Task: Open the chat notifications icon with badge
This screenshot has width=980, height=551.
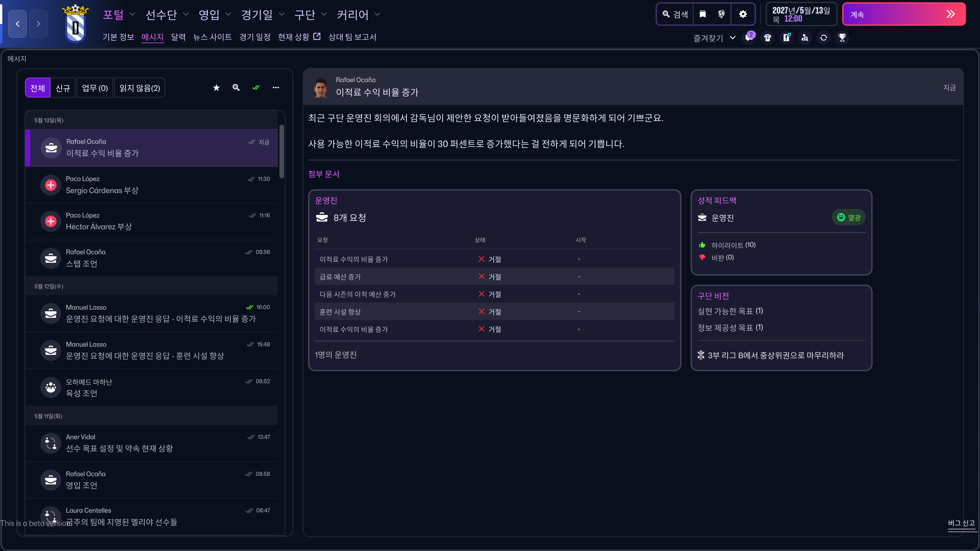Action: click(749, 38)
